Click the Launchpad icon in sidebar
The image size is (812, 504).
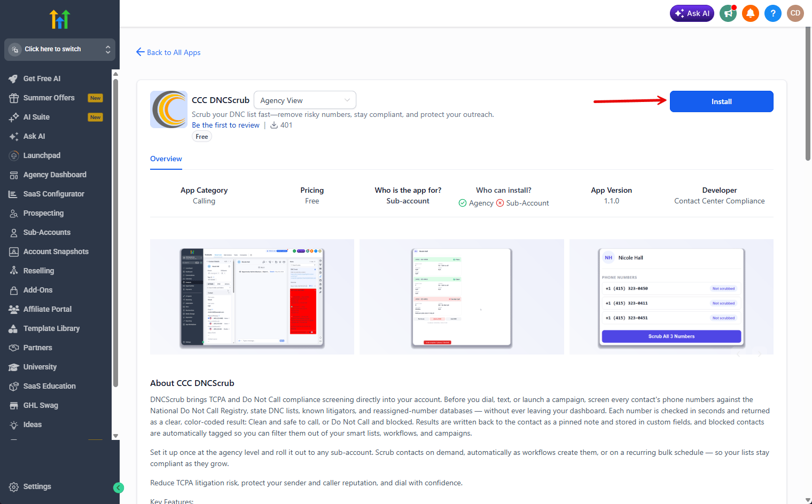point(14,156)
